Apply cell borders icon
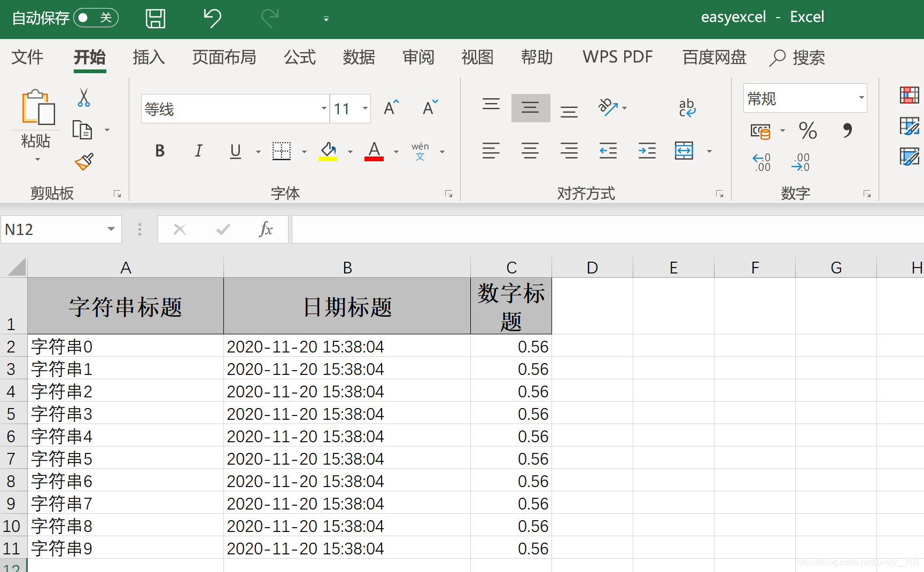The image size is (924, 572). (x=281, y=151)
